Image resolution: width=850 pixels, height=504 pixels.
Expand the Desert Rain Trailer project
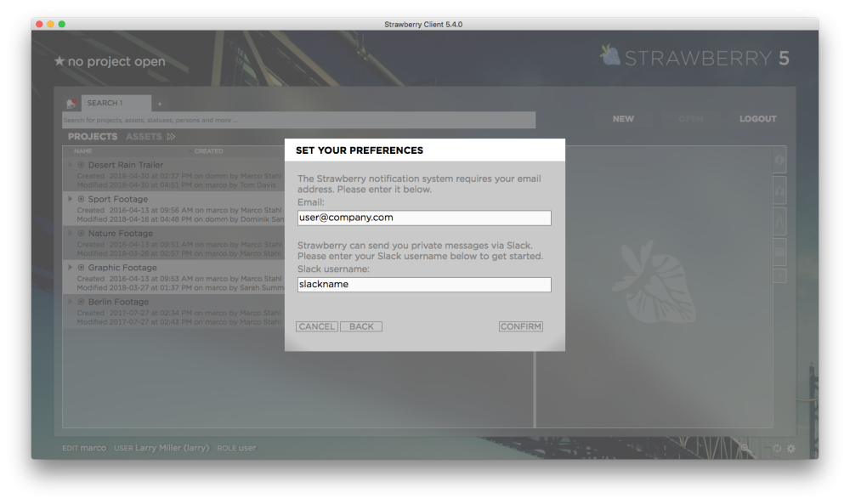(x=70, y=165)
